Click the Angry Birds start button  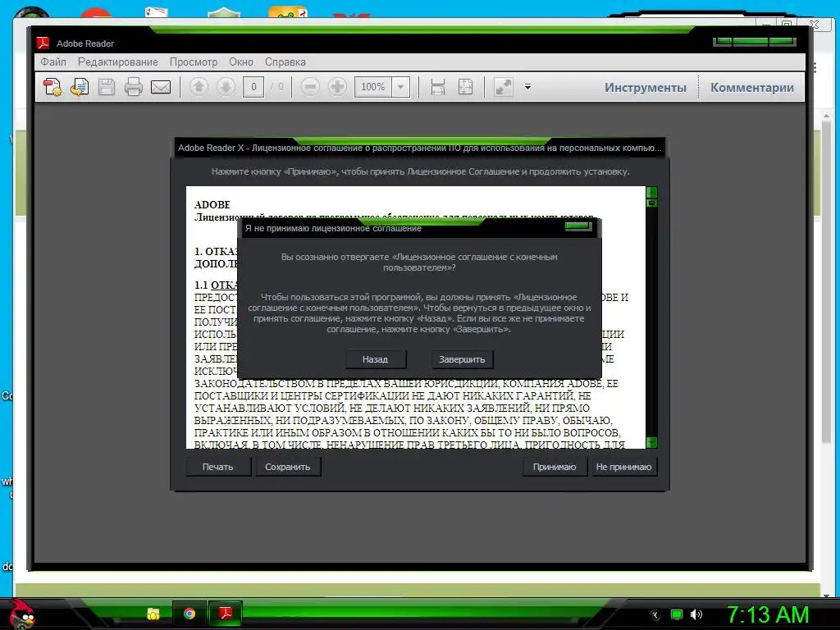click(x=21, y=614)
